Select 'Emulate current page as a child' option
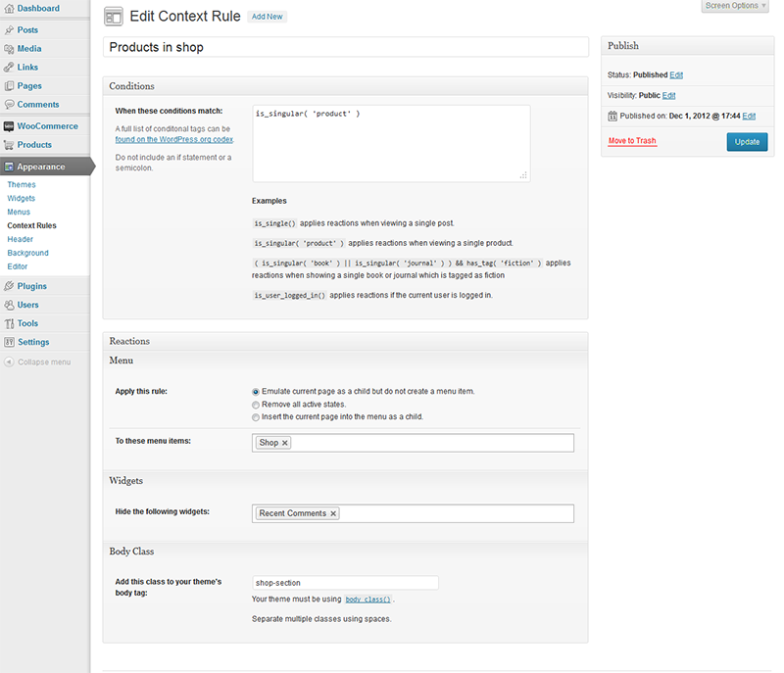784x673 pixels. click(x=256, y=391)
